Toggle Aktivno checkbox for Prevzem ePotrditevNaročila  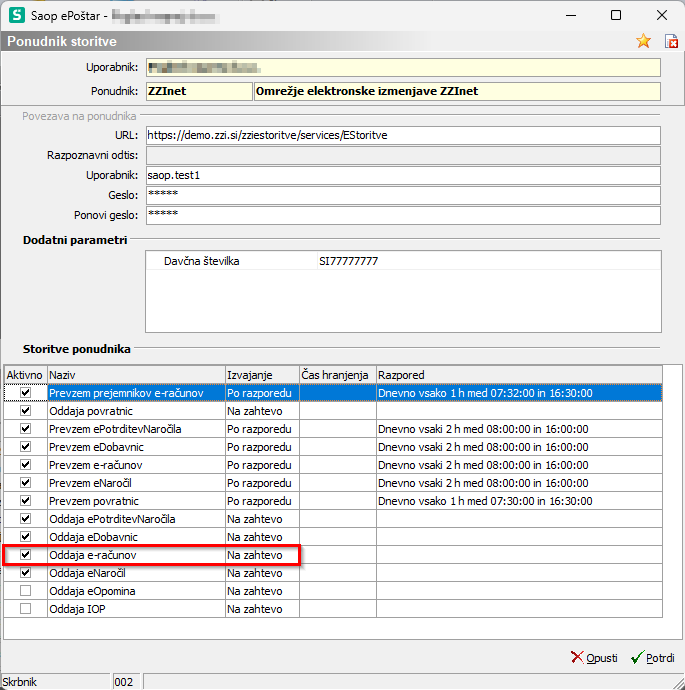point(26,429)
